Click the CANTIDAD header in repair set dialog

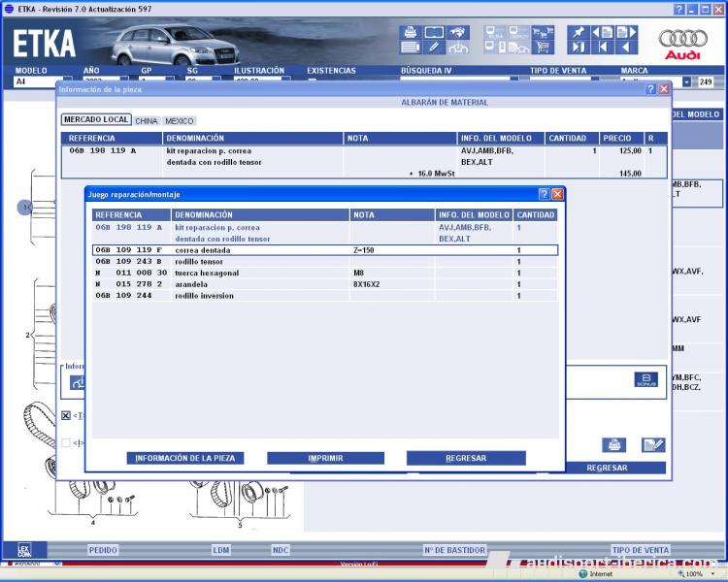(535, 215)
